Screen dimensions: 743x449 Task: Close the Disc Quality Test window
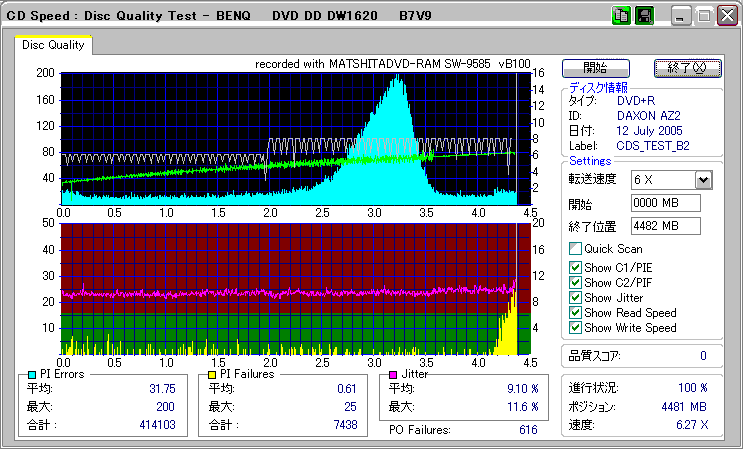(726, 16)
